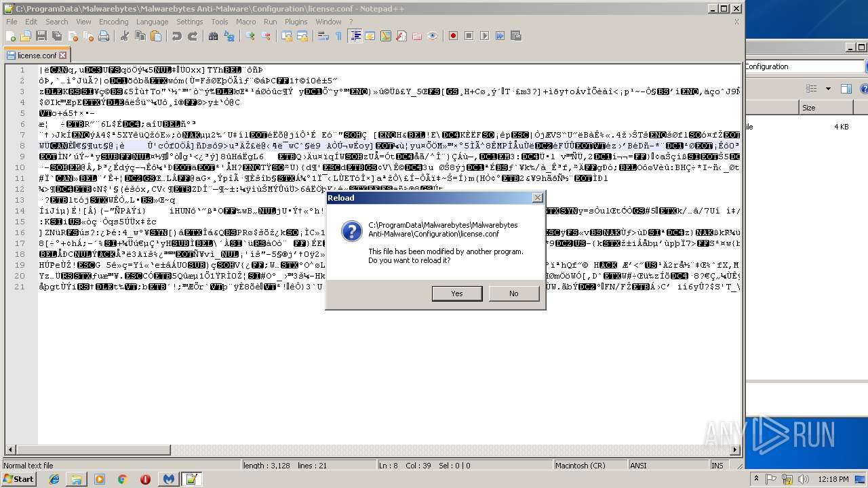This screenshot has height=488, width=868.
Task: Click the Copy toolbar icon
Action: (140, 36)
